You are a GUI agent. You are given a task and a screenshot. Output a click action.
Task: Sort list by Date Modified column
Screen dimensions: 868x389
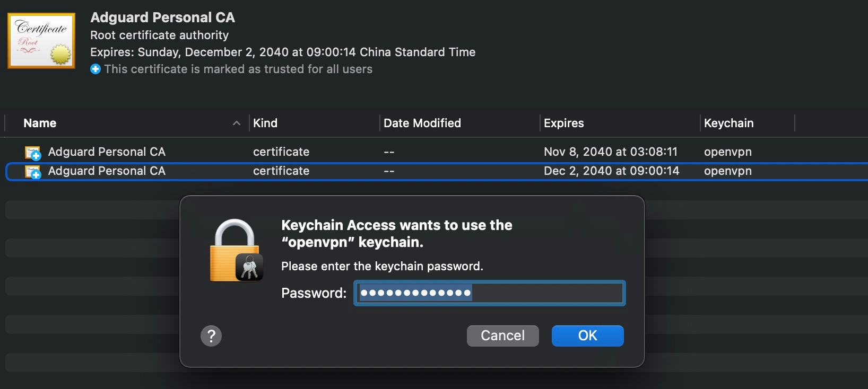(422, 123)
